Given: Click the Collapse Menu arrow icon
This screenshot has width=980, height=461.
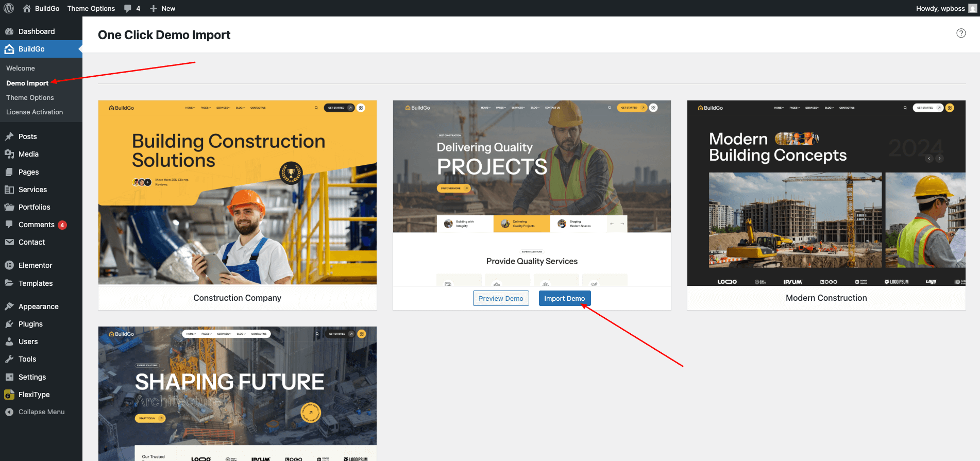Looking at the screenshot, I should 9,412.
